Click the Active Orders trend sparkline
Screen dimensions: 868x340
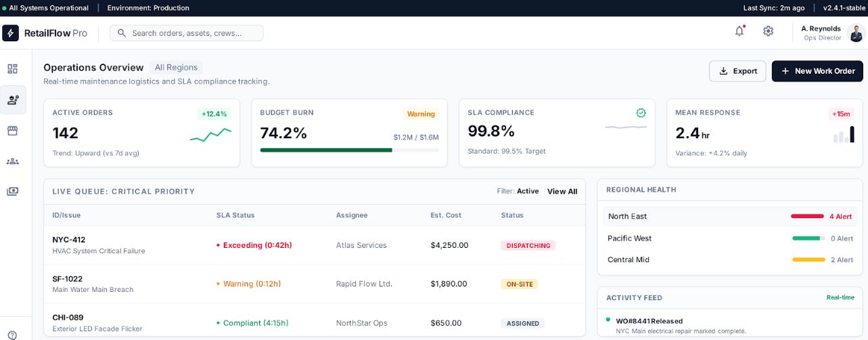pyautogui.click(x=210, y=135)
